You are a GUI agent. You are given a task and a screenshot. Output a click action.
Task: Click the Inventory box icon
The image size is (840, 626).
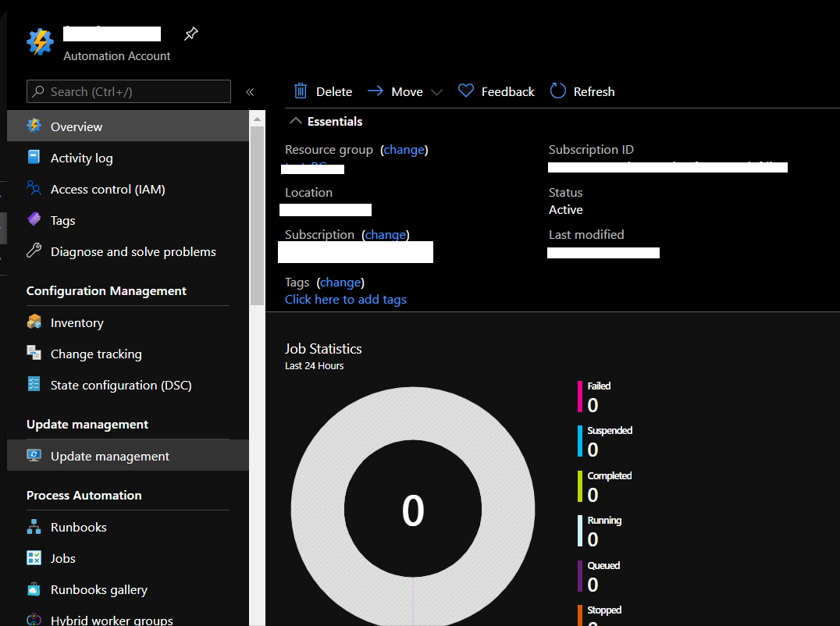click(x=34, y=322)
